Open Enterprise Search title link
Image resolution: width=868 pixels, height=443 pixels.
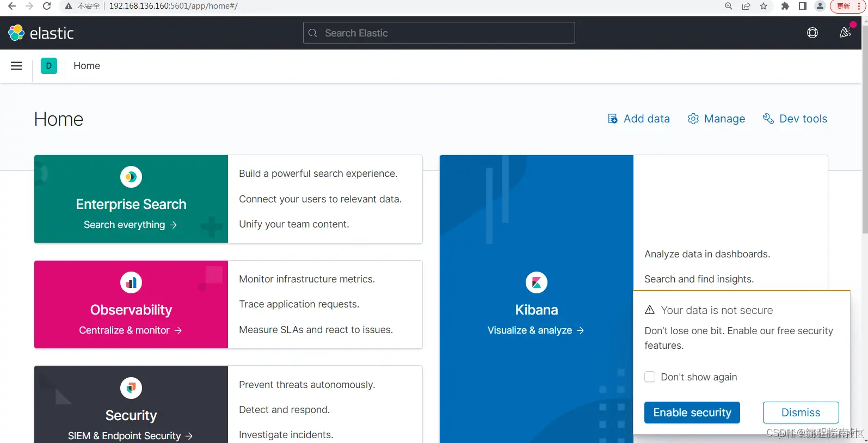[x=131, y=204]
